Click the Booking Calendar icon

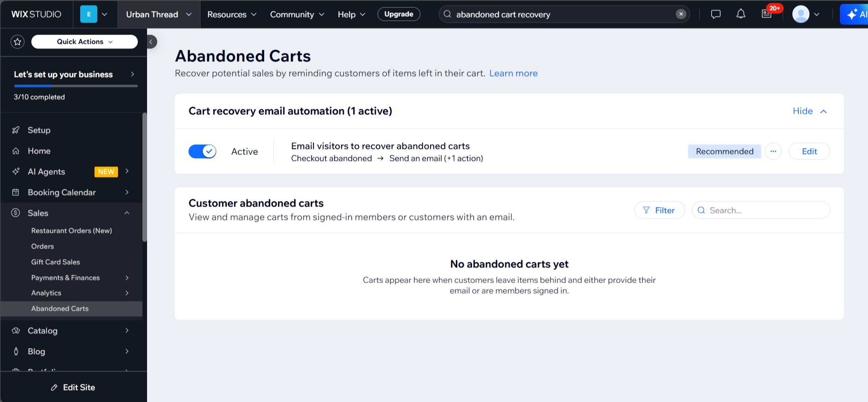coord(16,192)
